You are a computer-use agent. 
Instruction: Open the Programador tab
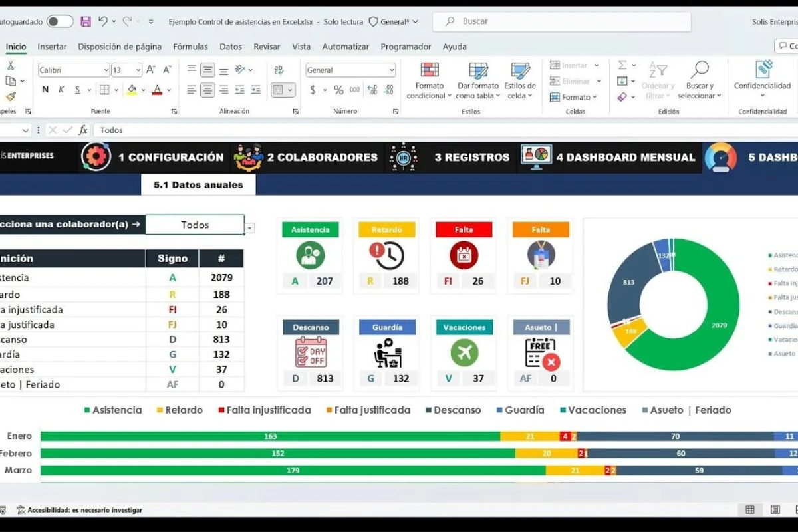[x=406, y=47]
